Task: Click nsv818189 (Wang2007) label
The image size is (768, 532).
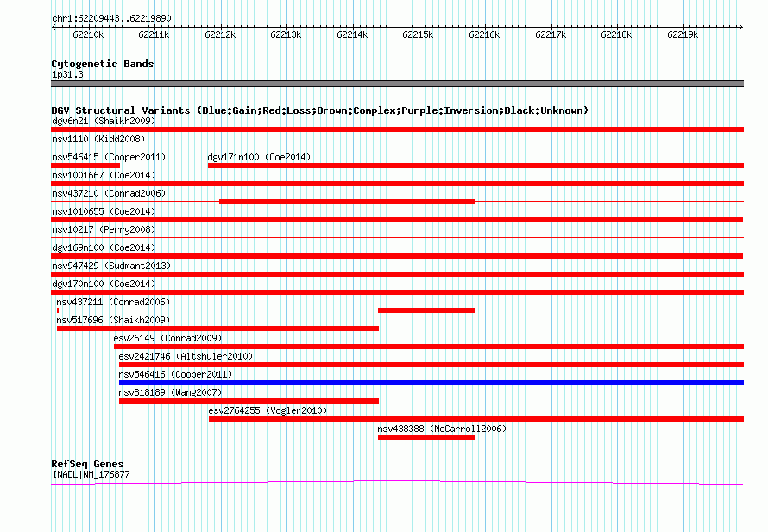Action: point(170,392)
